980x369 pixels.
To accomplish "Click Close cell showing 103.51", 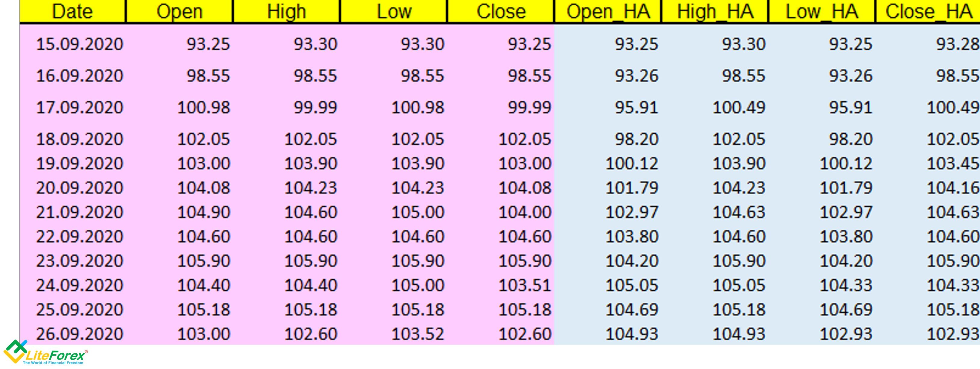I will point(524,285).
